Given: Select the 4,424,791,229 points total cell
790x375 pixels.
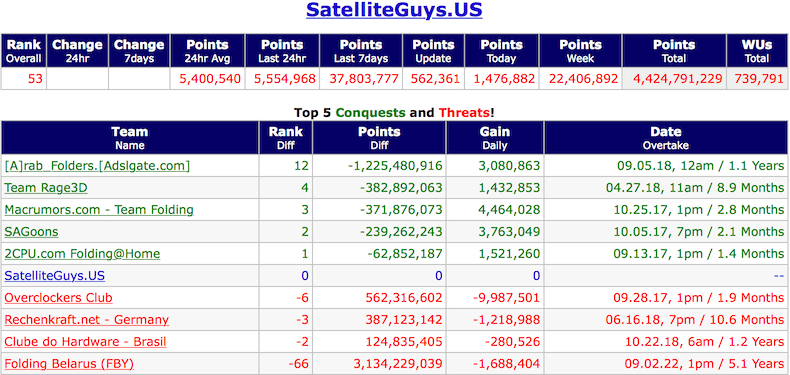Looking at the screenshot, I should (x=674, y=79).
